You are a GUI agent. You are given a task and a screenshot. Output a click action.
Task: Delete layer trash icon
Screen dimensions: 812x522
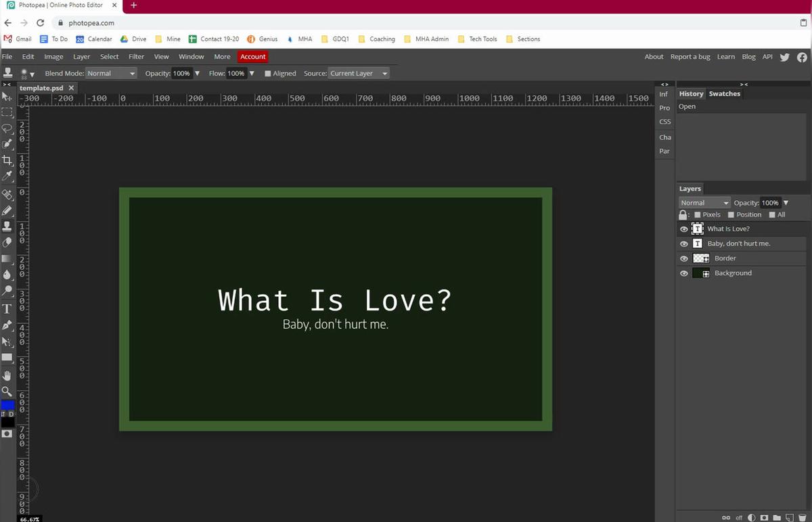(802, 517)
